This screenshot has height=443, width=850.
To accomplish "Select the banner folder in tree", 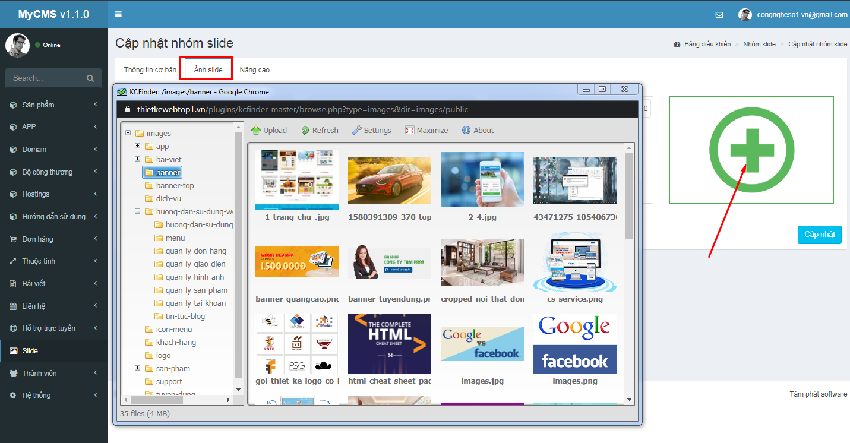I will pos(167,171).
